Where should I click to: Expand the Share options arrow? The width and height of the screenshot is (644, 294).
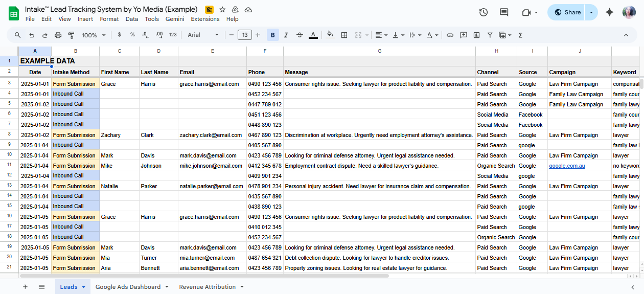(591, 13)
